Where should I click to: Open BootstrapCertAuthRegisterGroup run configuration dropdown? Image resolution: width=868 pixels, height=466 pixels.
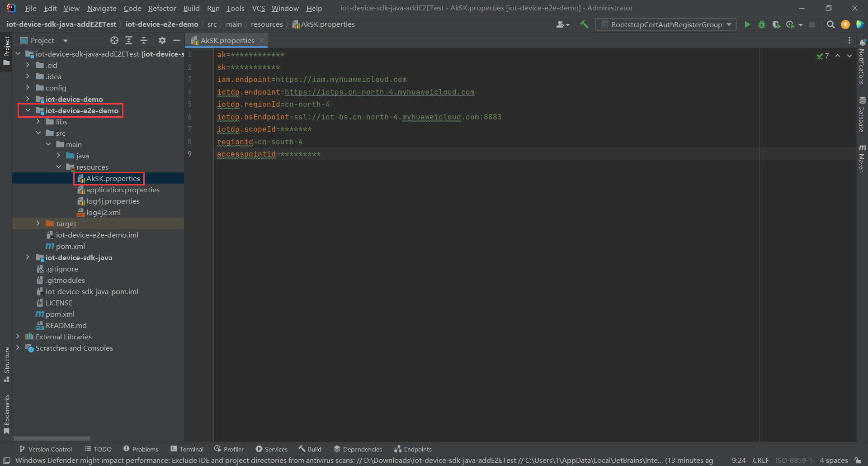pyautogui.click(x=666, y=24)
